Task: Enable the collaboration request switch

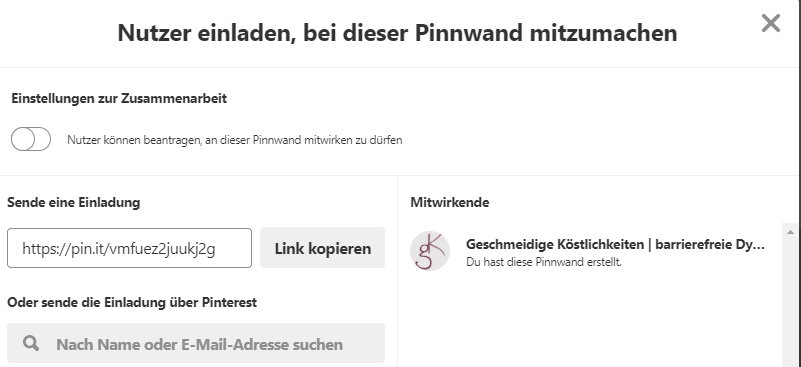Action: (31, 139)
